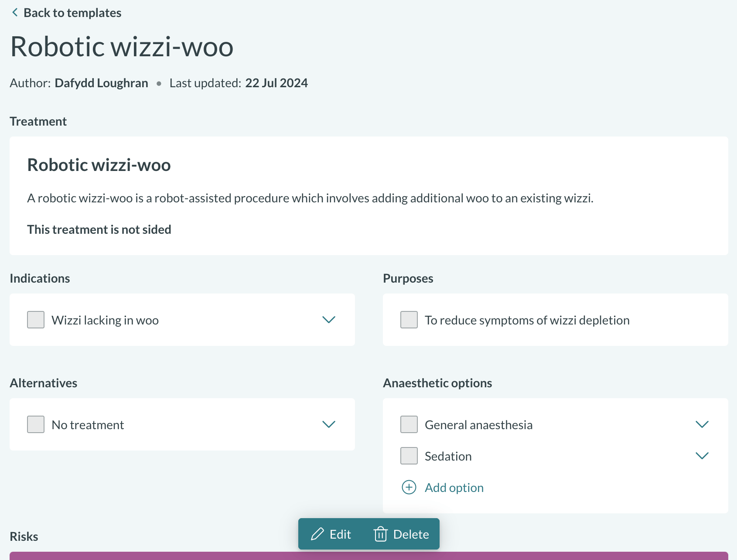Viewport: 737px width, 560px height.
Task: Click the back arrow chevron icon
Action: click(15, 13)
